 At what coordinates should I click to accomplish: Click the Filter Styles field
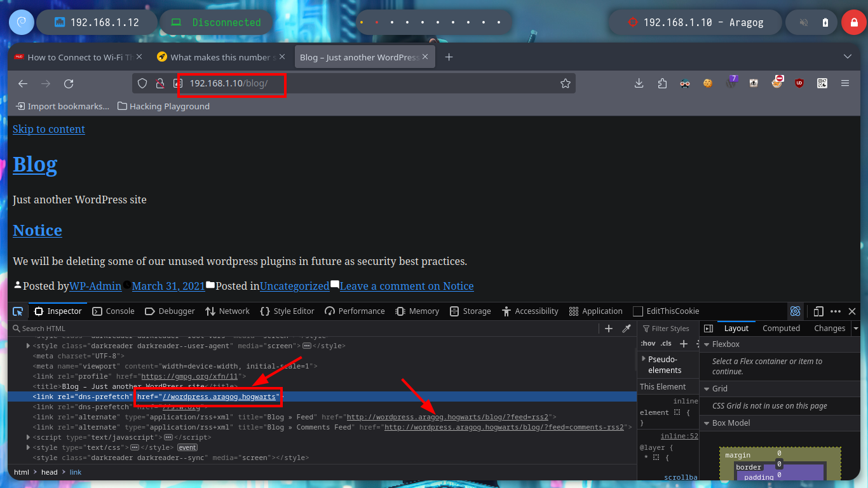(x=667, y=329)
